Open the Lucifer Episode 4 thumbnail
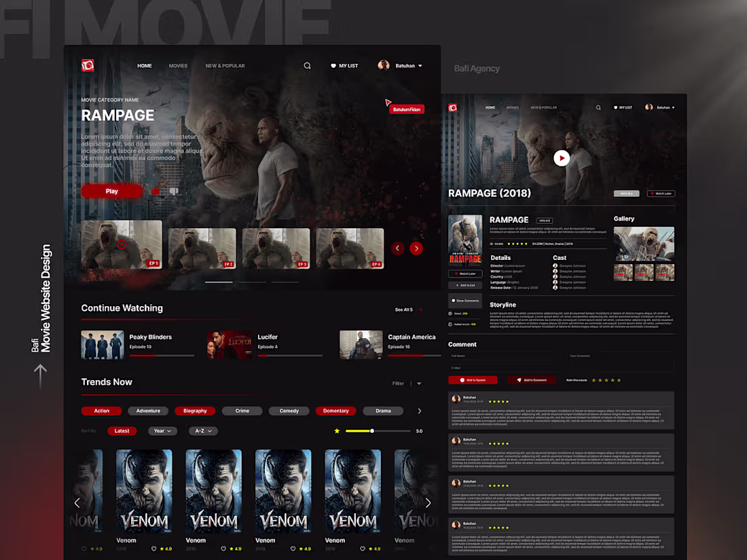Screen dimensions: 747x560 229,344
